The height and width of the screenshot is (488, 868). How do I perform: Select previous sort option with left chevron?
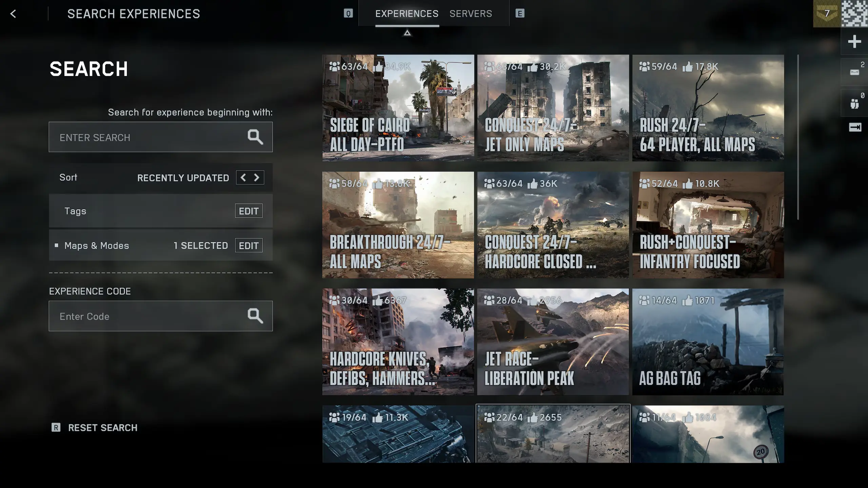pos(243,178)
